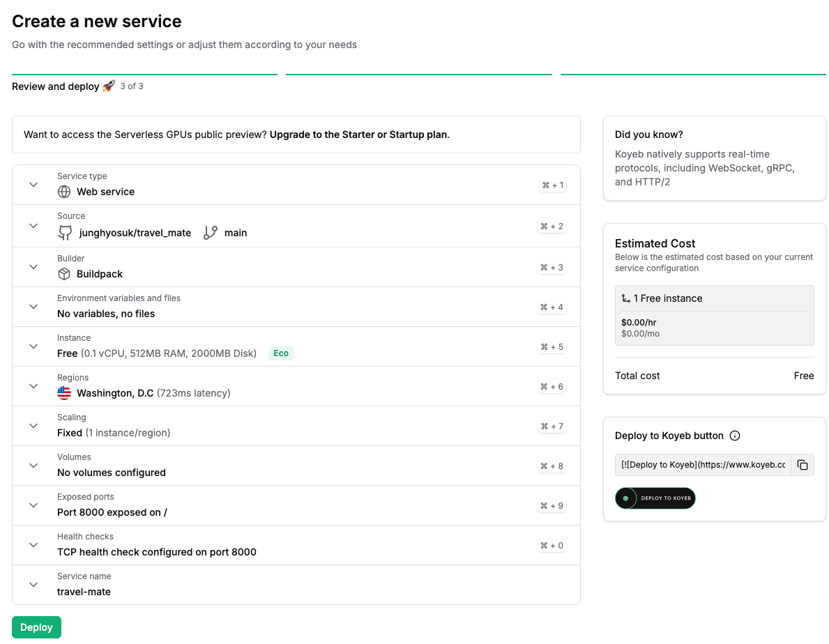Click the $0.00/hr cost value
829x644 pixels.
[x=639, y=322]
